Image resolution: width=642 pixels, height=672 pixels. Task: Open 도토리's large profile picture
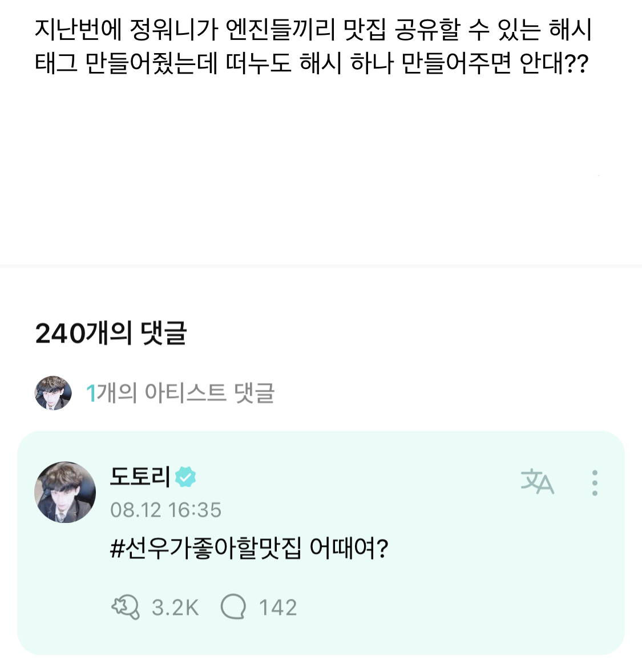(65, 492)
